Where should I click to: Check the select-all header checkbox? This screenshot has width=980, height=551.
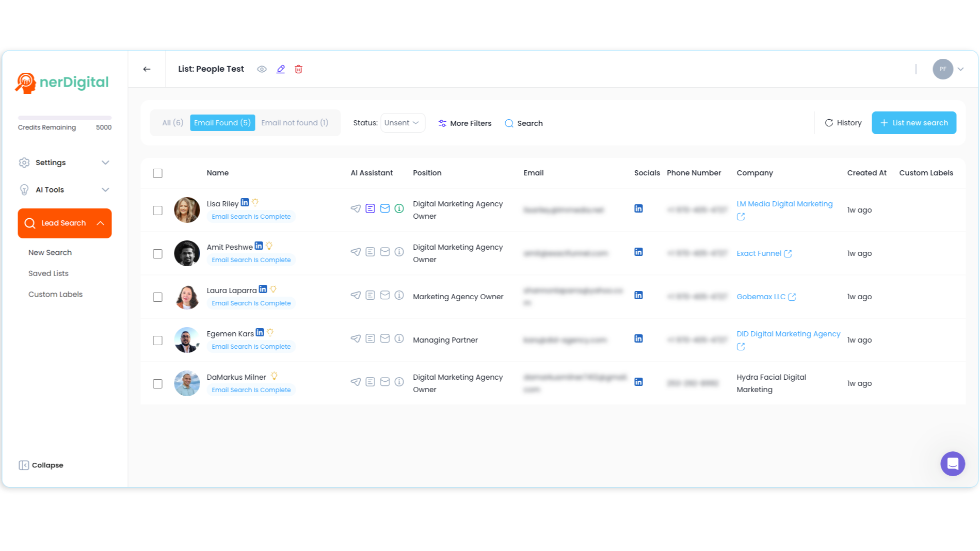(158, 173)
